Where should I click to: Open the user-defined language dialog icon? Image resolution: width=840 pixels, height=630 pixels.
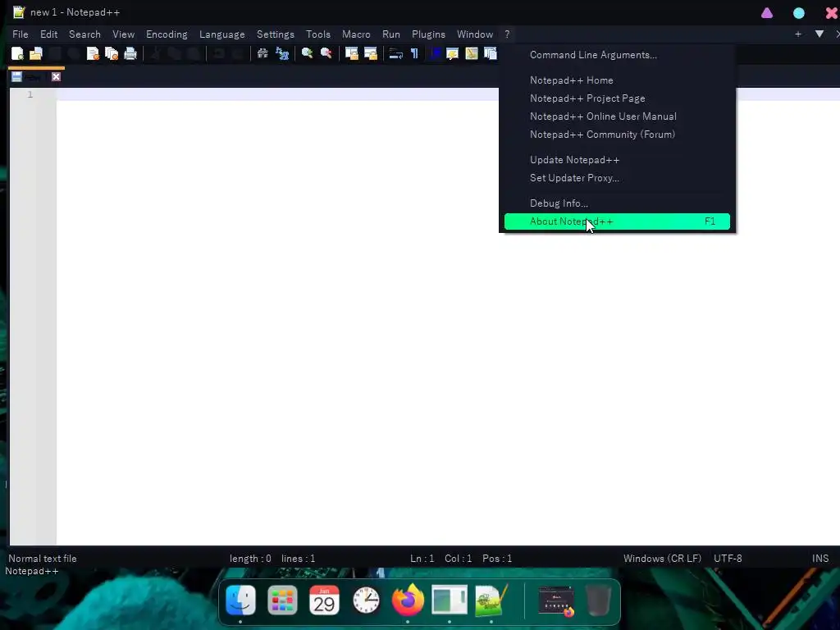point(452,53)
